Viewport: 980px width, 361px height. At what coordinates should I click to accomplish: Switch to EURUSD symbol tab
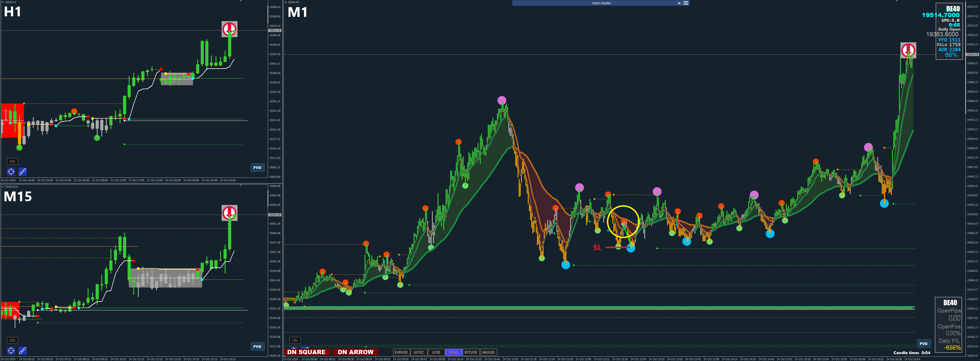(x=401, y=352)
